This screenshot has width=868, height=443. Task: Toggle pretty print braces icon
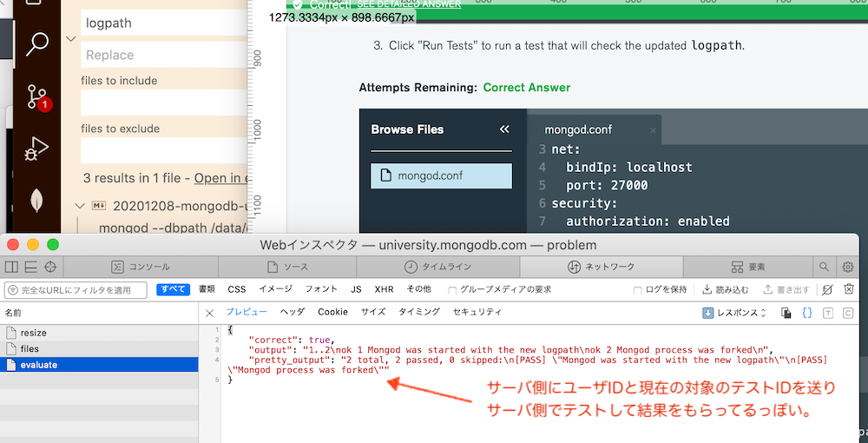tap(807, 313)
